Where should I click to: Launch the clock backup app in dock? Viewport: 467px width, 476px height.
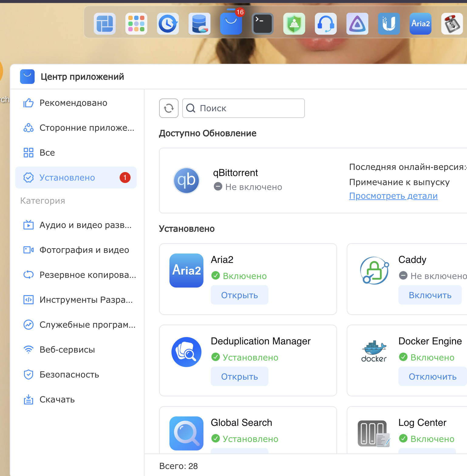(x=168, y=24)
